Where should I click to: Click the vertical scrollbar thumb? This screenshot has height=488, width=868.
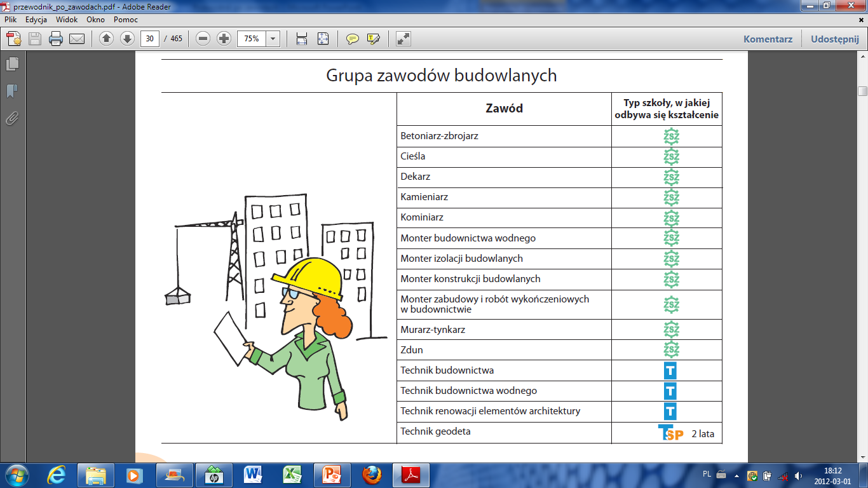click(x=862, y=91)
